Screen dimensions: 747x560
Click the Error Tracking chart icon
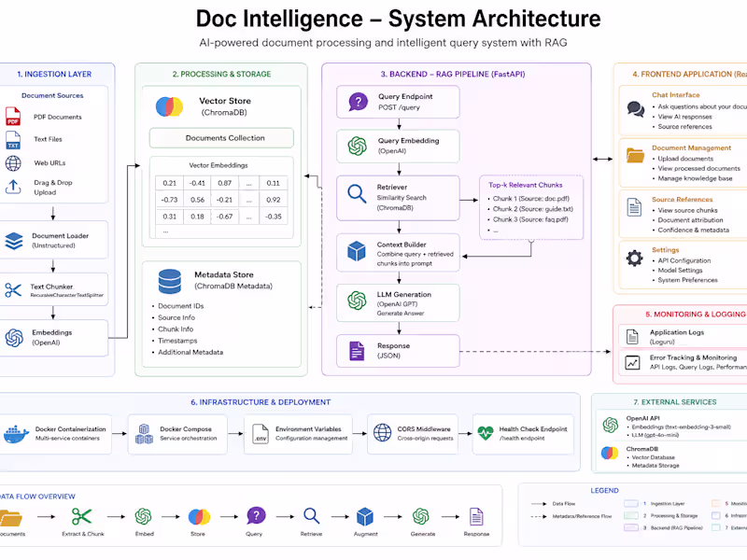632,363
